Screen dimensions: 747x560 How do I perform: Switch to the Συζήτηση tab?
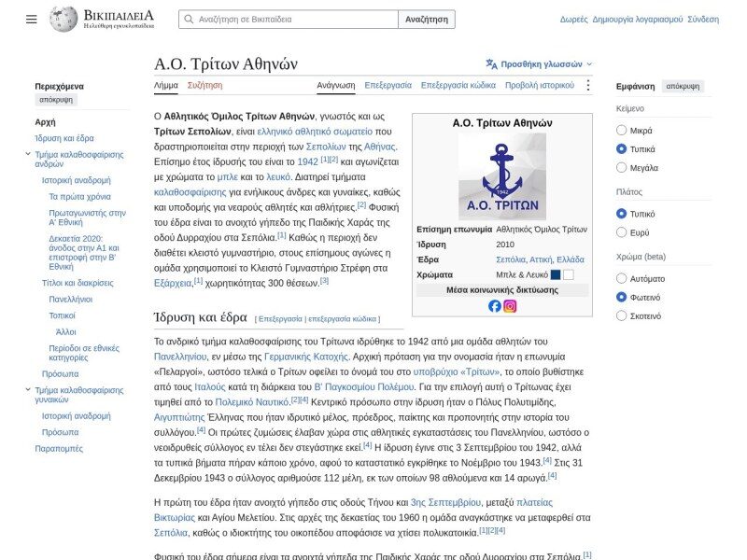(x=204, y=85)
